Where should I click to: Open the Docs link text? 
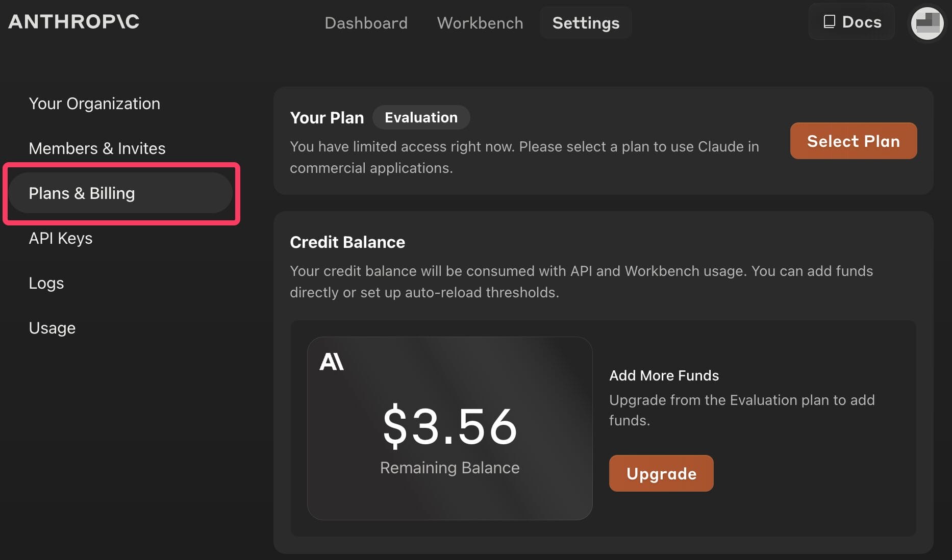862,22
